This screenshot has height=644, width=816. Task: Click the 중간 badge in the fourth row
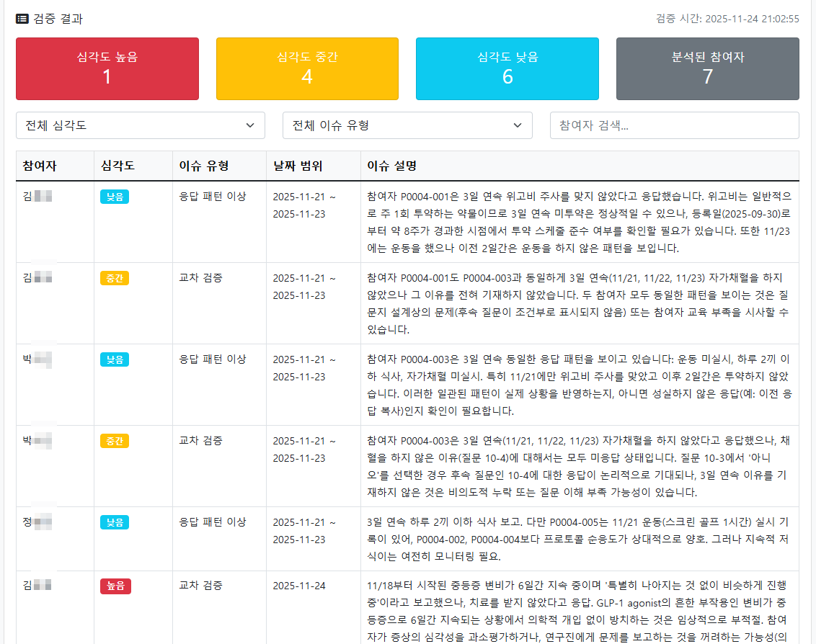click(115, 441)
